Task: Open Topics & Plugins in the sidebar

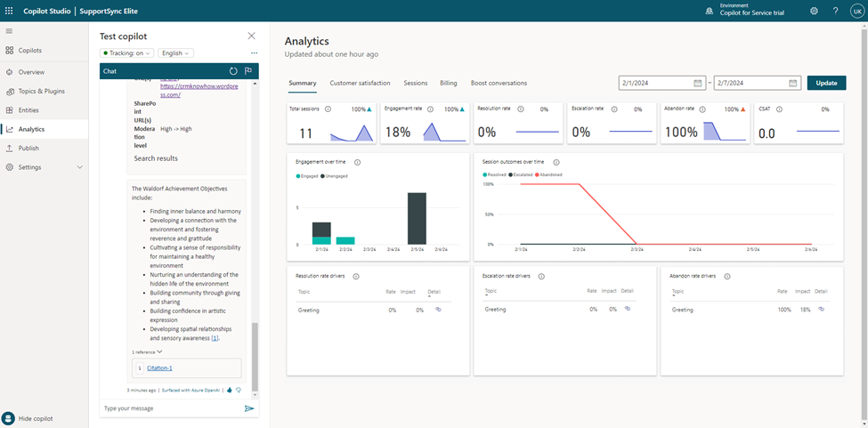Action: pos(45,92)
